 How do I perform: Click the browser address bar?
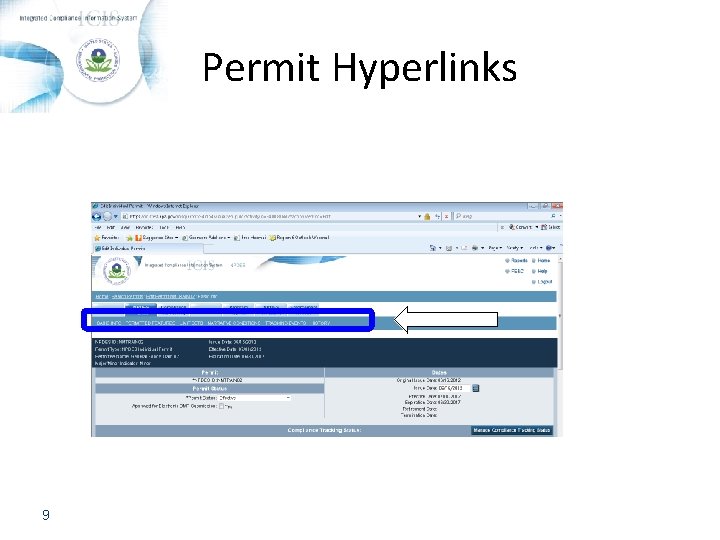272,216
